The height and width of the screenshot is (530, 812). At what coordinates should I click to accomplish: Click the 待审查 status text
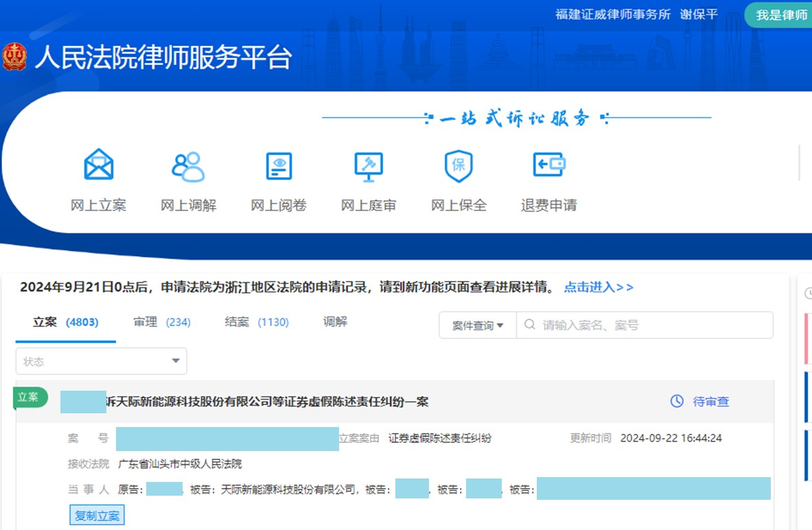coord(711,402)
